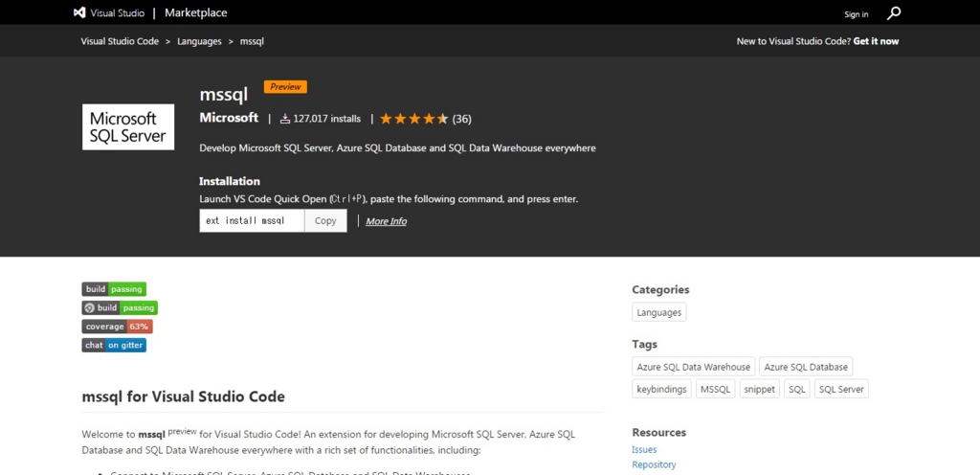The image size is (980, 475).
Task: Select the SQL tag
Action: click(x=797, y=389)
